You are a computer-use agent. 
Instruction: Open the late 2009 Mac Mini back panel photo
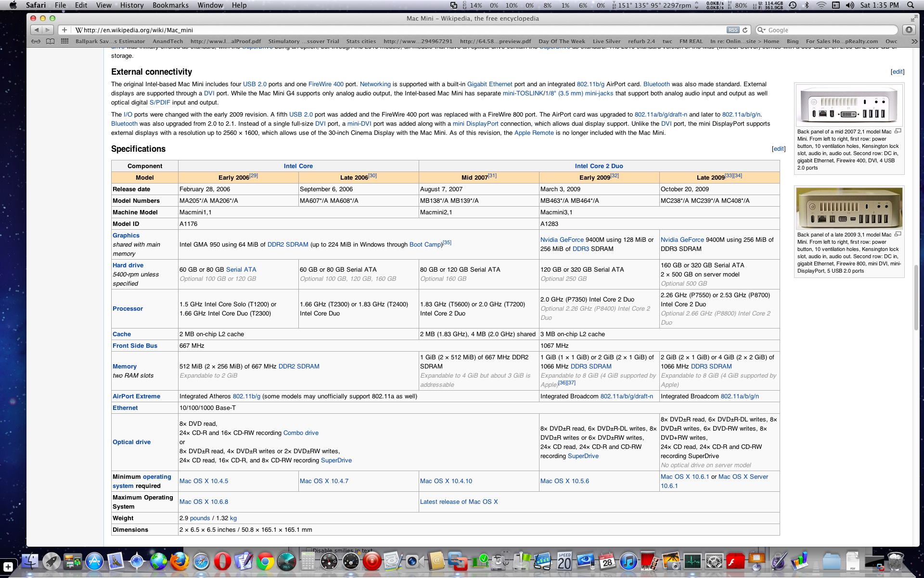[849, 208]
